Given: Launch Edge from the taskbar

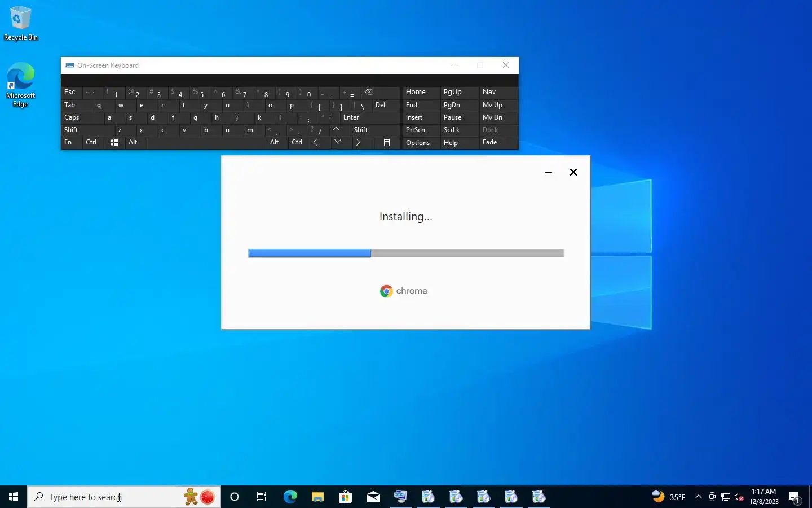Looking at the screenshot, I should pos(290,497).
